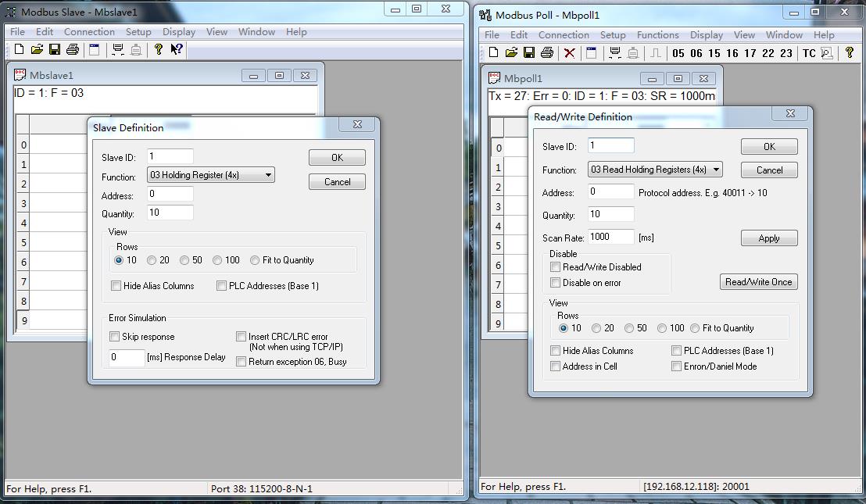The image size is (866, 504).
Task: Open the TC test center icon
Action: [808, 53]
